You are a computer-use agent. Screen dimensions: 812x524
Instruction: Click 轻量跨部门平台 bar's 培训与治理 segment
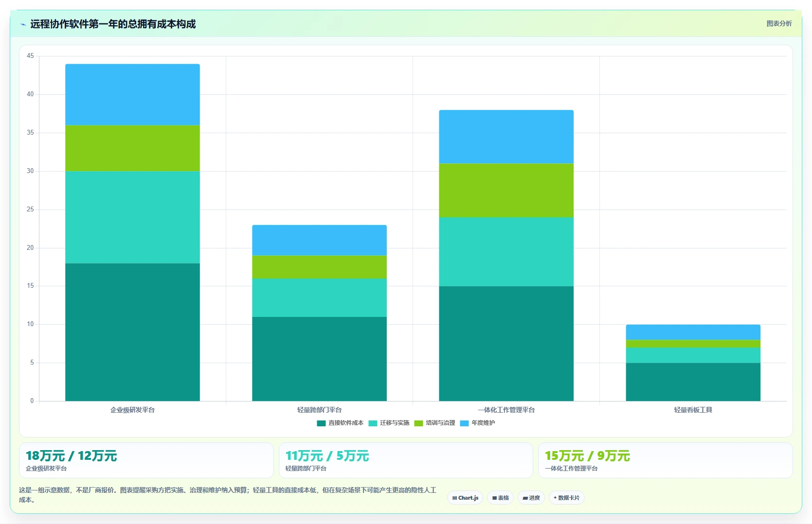[319, 267]
